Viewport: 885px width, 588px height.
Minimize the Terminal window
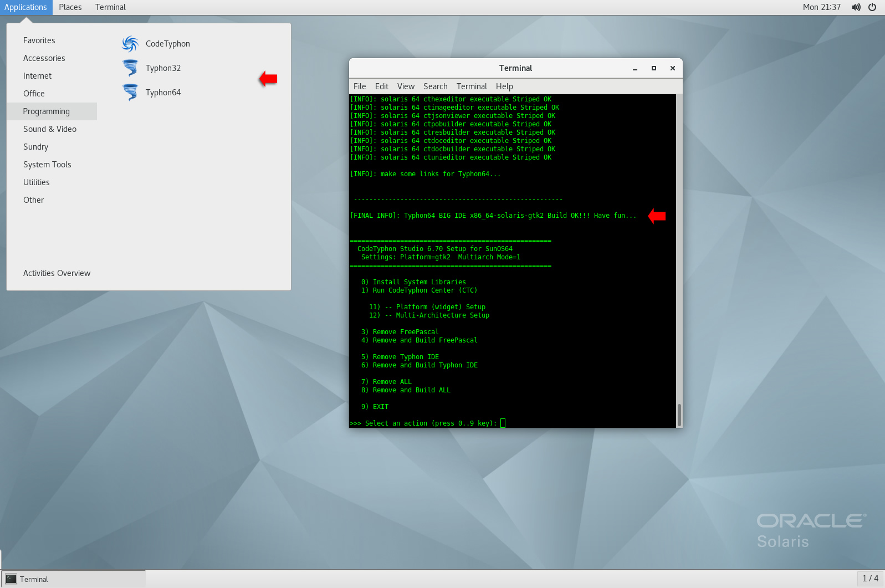635,68
